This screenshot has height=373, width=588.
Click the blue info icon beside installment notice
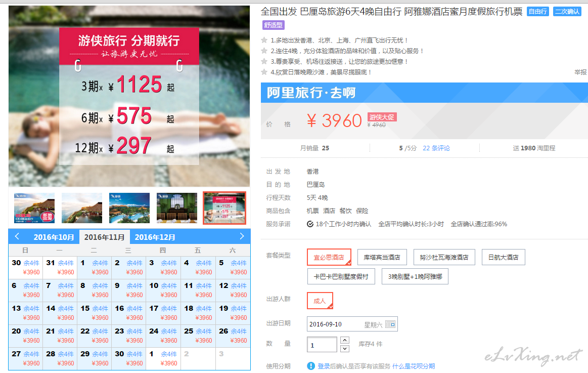(311, 366)
